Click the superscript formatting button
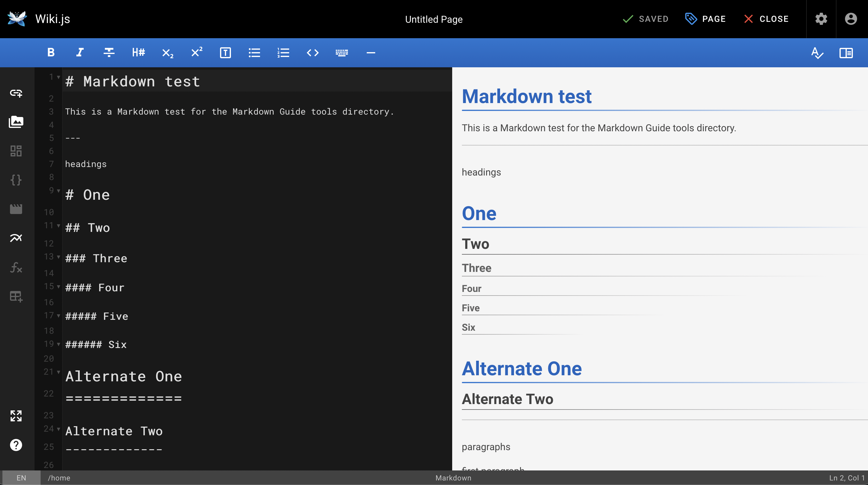The height and width of the screenshot is (485, 868). pyautogui.click(x=197, y=52)
